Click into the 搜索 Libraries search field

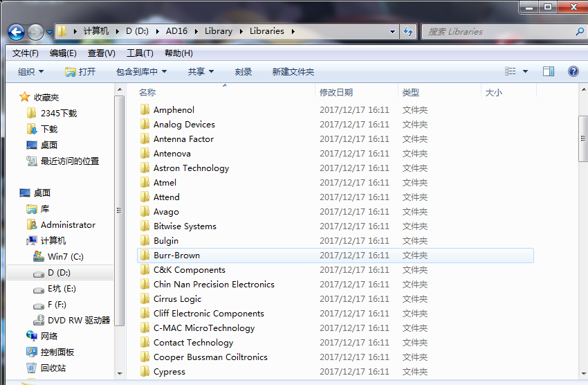pyautogui.click(x=499, y=32)
